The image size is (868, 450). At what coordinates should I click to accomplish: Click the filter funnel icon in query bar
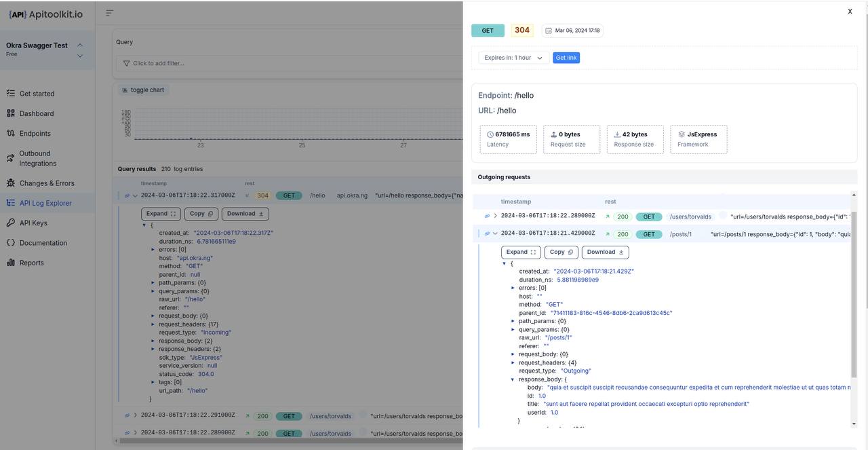click(125, 63)
